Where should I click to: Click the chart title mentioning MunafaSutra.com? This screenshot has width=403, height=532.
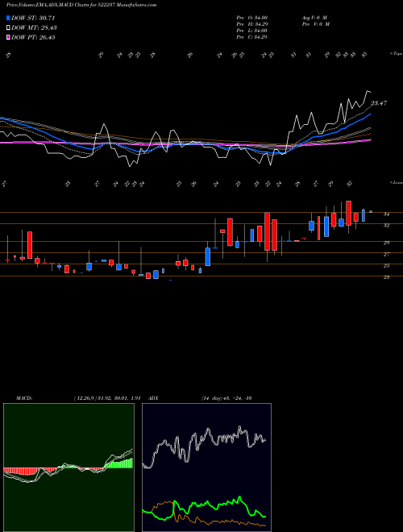tap(81, 5)
